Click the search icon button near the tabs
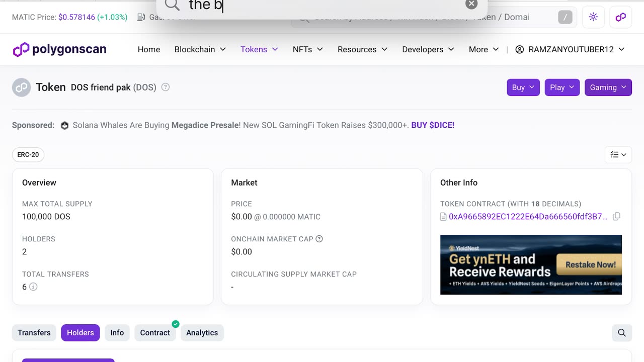This screenshot has width=644, height=362. (622, 332)
